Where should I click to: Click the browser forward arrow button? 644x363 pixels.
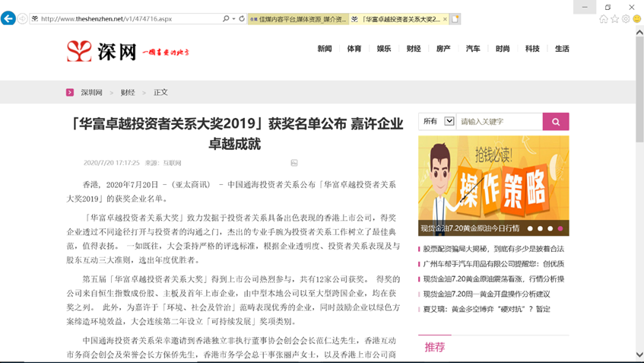pyautogui.click(x=22, y=18)
